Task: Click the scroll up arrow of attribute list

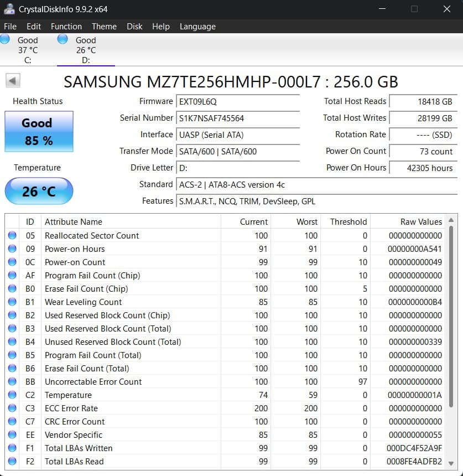Action: [x=451, y=220]
